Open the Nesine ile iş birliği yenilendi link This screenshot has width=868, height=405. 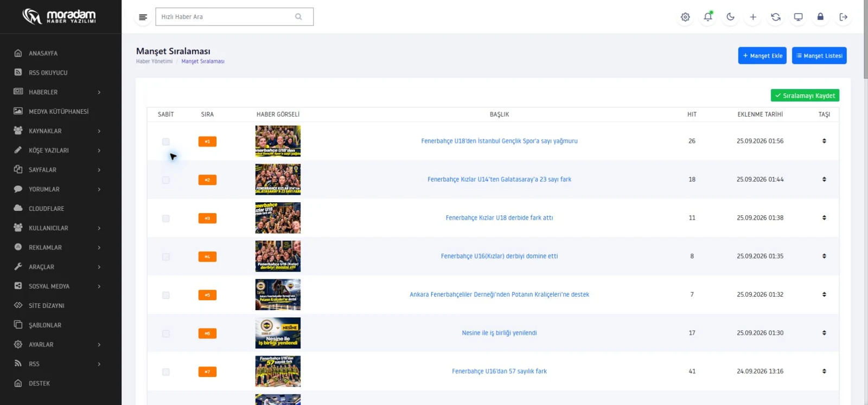point(499,333)
